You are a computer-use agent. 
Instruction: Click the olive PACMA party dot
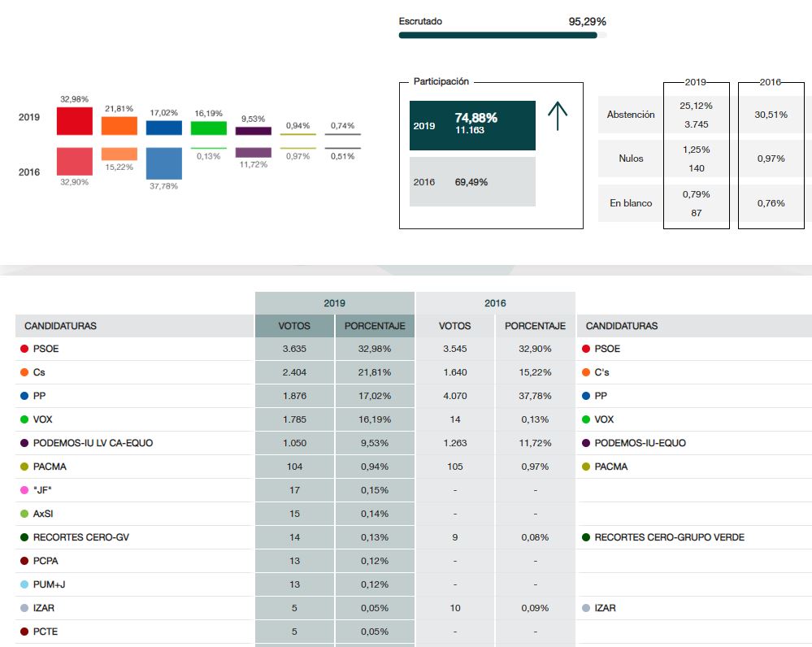click(x=25, y=467)
